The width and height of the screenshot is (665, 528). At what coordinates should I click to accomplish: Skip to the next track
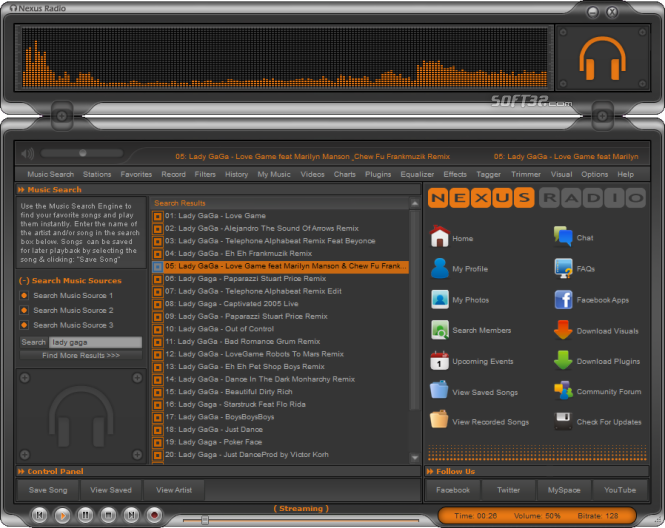(131, 515)
